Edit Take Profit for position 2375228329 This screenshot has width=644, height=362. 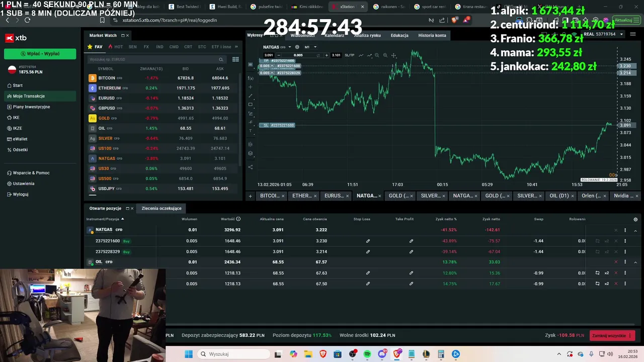(x=411, y=251)
